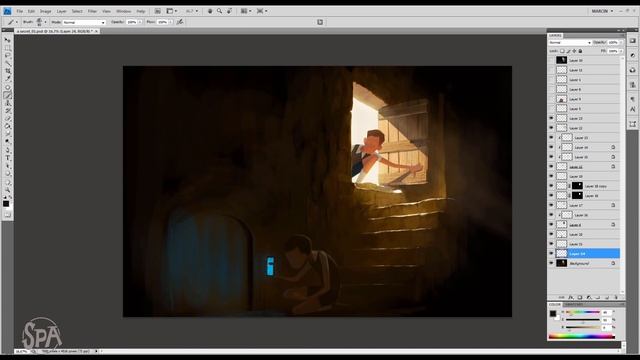Open the Screen Mode dropdown
640x360 pixels.
[x=262, y=11]
